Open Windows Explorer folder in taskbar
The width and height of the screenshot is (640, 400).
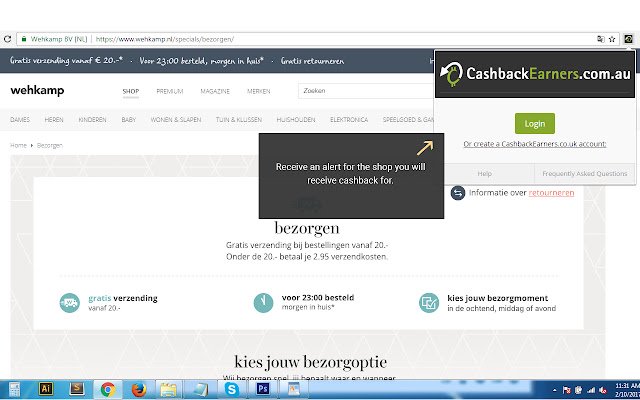point(169,389)
